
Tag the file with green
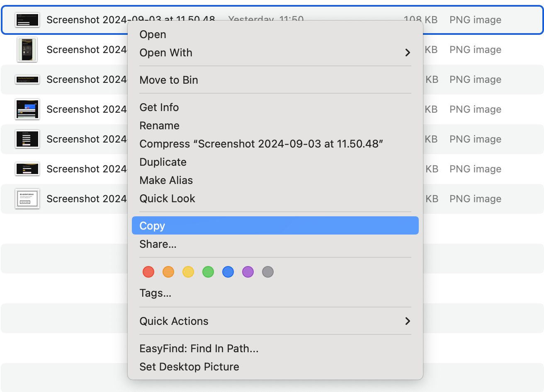[x=208, y=272]
